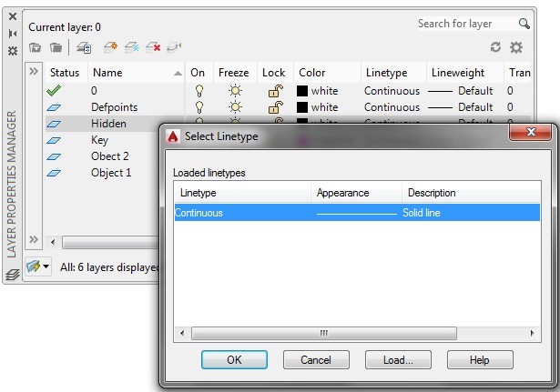
Task: Click the New Property Filter icon
Action: pos(35,47)
